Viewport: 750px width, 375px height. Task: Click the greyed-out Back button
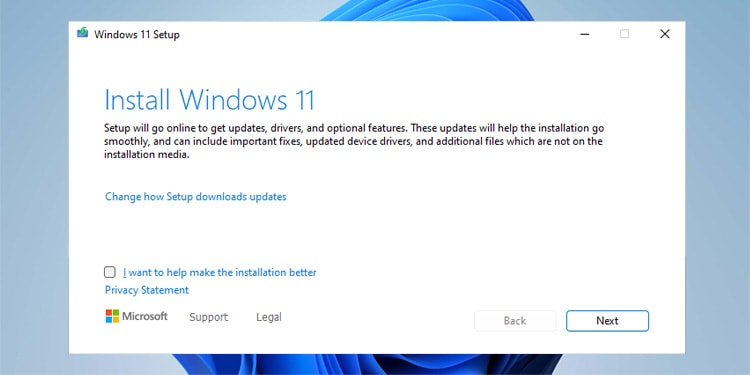515,321
